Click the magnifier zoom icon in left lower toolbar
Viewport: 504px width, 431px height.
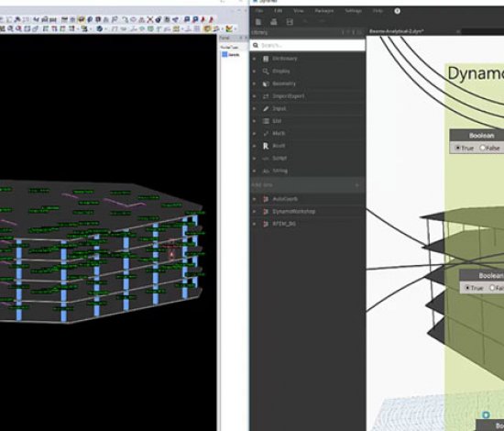(x=11, y=29)
